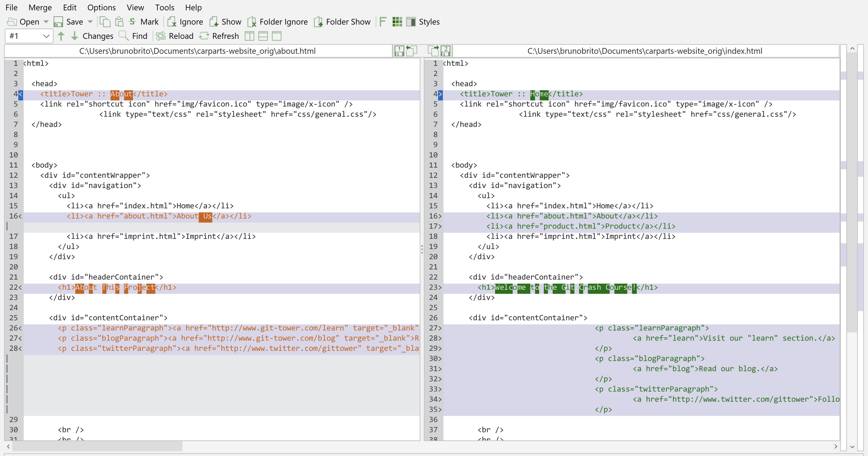Viewport: 868px width, 456px height.
Task: Click the Styles button in toolbar
Action: coord(429,22)
